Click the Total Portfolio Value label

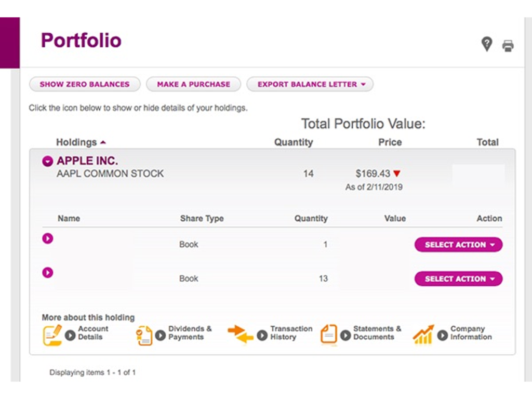point(363,124)
